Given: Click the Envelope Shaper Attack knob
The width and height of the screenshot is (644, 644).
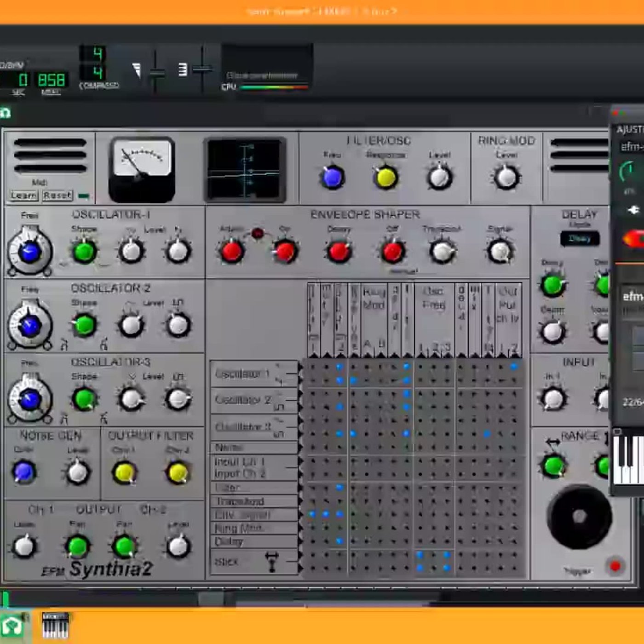Looking at the screenshot, I should click(x=232, y=251).
